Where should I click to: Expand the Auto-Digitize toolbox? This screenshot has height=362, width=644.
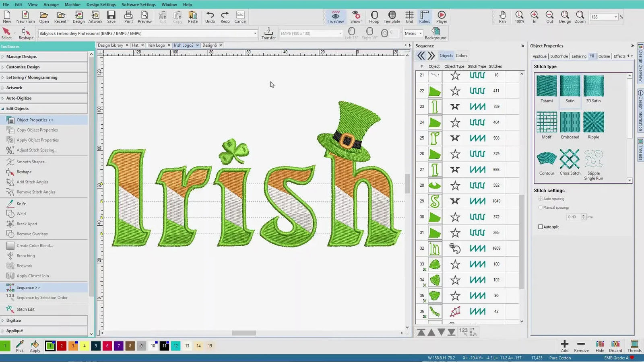pyautogui.click(x=44, y=98)
